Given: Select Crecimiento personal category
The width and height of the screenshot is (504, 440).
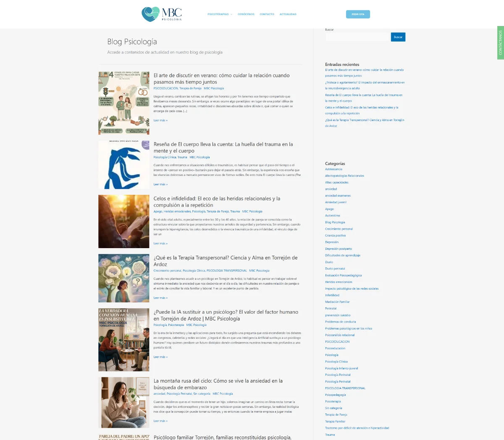Looking at the screenshot, I should pos(339,229).
